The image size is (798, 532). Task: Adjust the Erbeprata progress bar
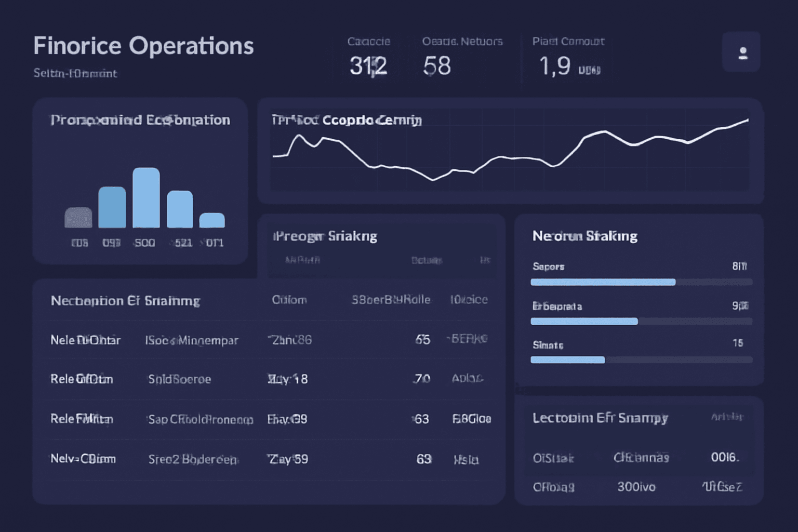642,321
